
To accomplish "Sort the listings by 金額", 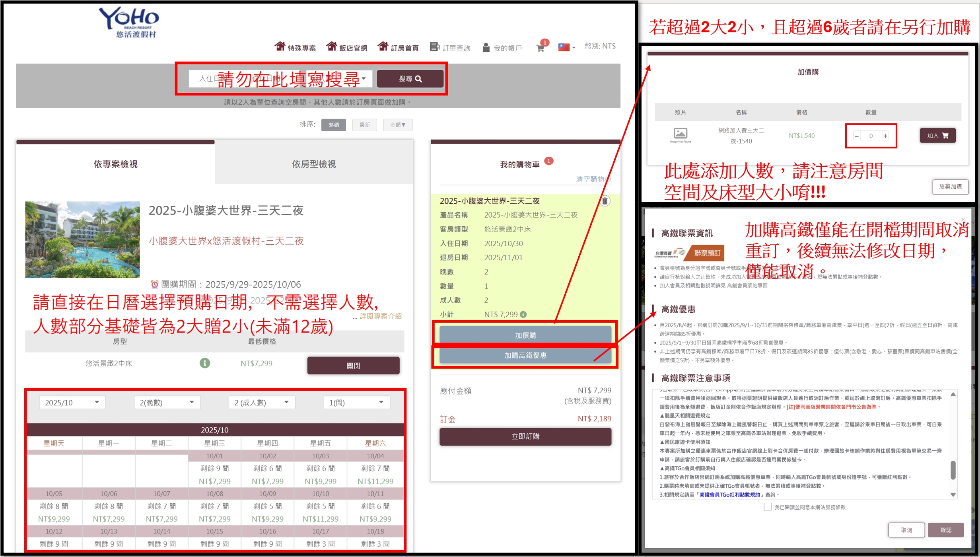I will tap(397, 125).
